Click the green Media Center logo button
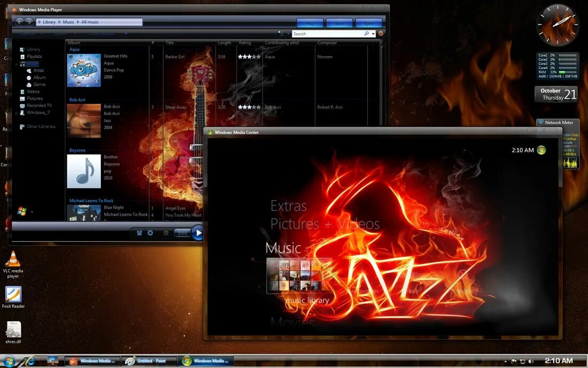This screenshot has height=368, width=588. [541, 150]
